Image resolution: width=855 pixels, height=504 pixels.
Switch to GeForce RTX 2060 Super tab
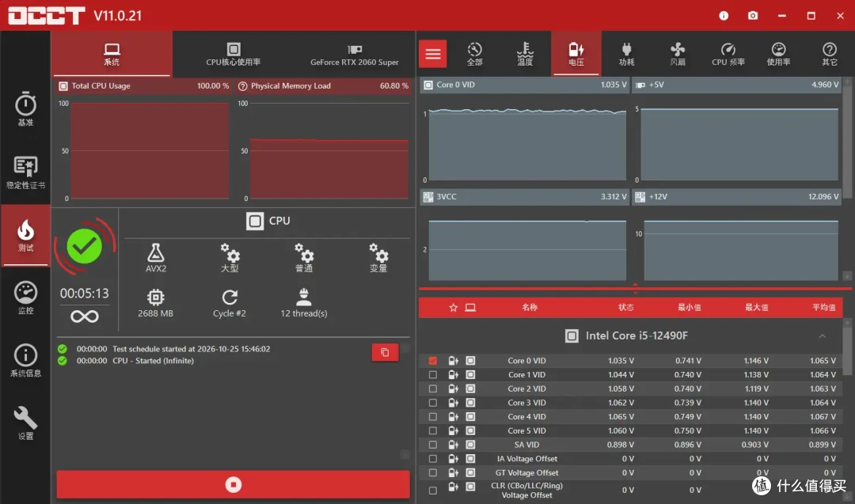click(x=355, y=54)
